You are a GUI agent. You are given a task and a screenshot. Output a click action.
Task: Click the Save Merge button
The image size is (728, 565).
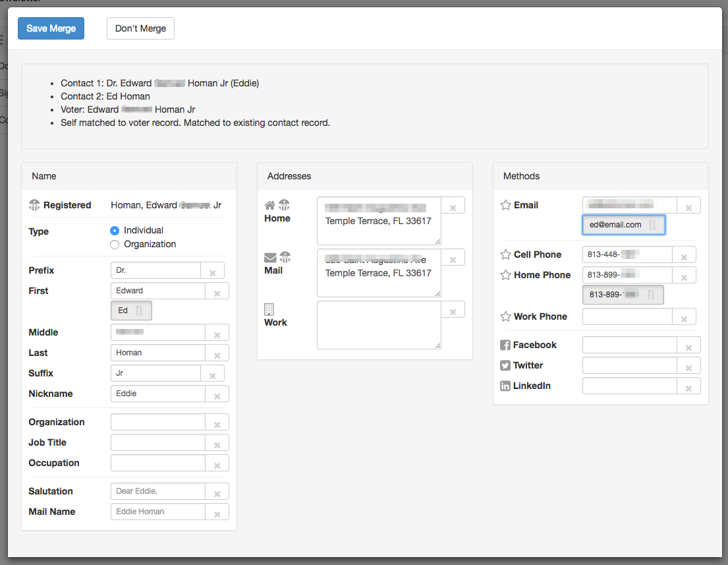click(51, 28)
